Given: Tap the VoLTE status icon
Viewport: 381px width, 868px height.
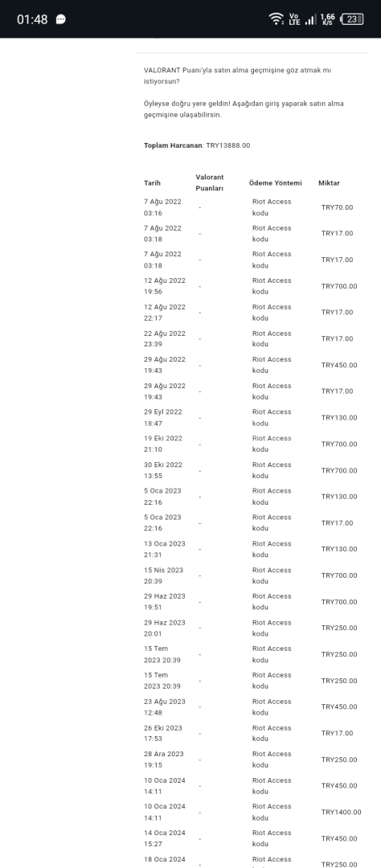Looking at the screenshot, I should pos(294,18).
